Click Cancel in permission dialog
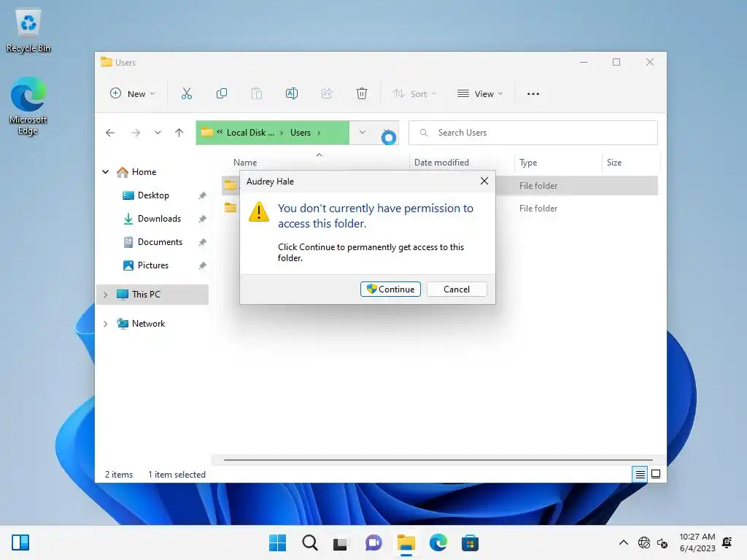This screenshot has width=747, height=560. pos(457,289)
